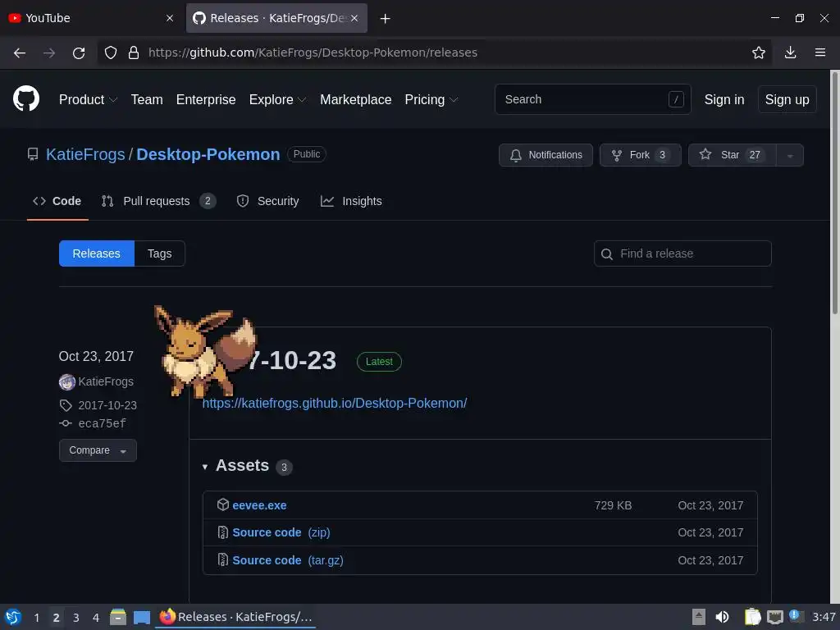Open the GitHub home logo
The height and width of the screenshot is (630, 840).
26,98
